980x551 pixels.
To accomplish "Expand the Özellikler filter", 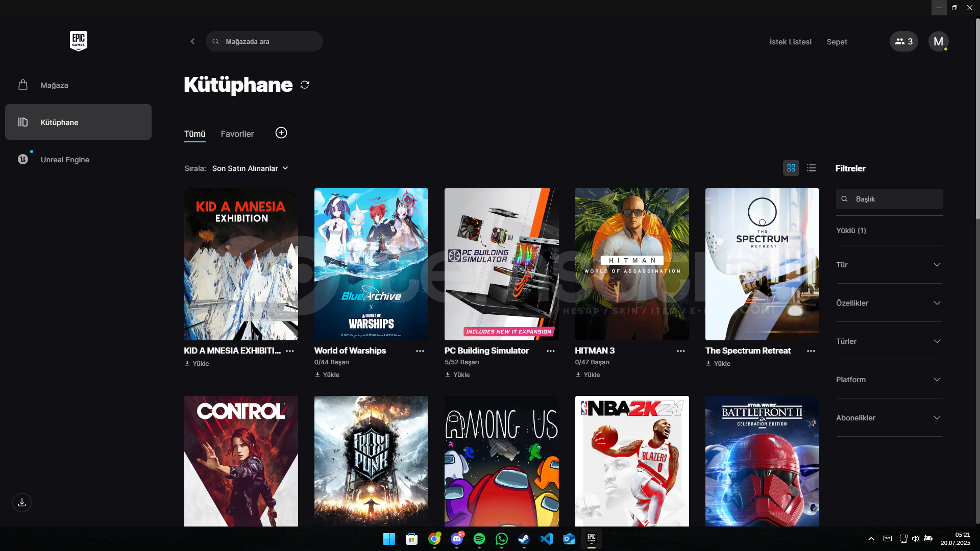I will click(x=889, y=303).
